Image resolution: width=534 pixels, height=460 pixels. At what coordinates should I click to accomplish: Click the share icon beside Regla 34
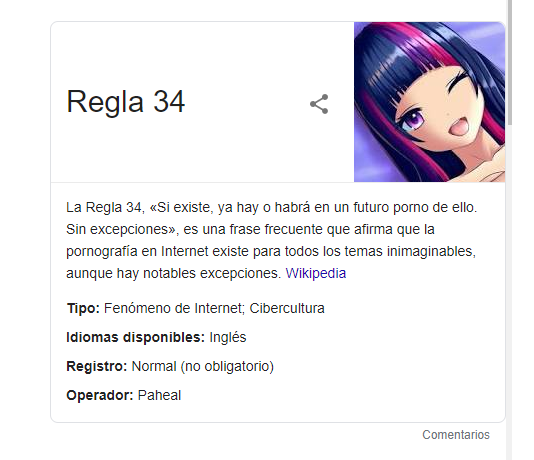pos(319,104)
